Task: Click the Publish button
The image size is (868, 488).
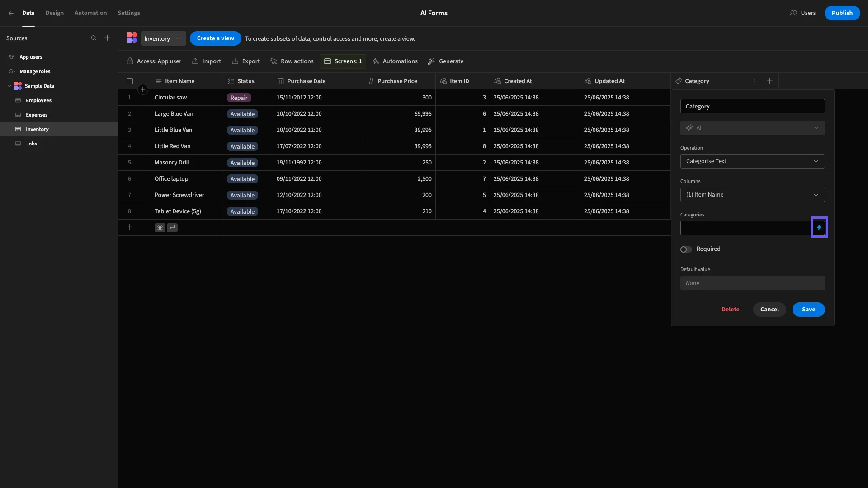Action: (842, 13)
